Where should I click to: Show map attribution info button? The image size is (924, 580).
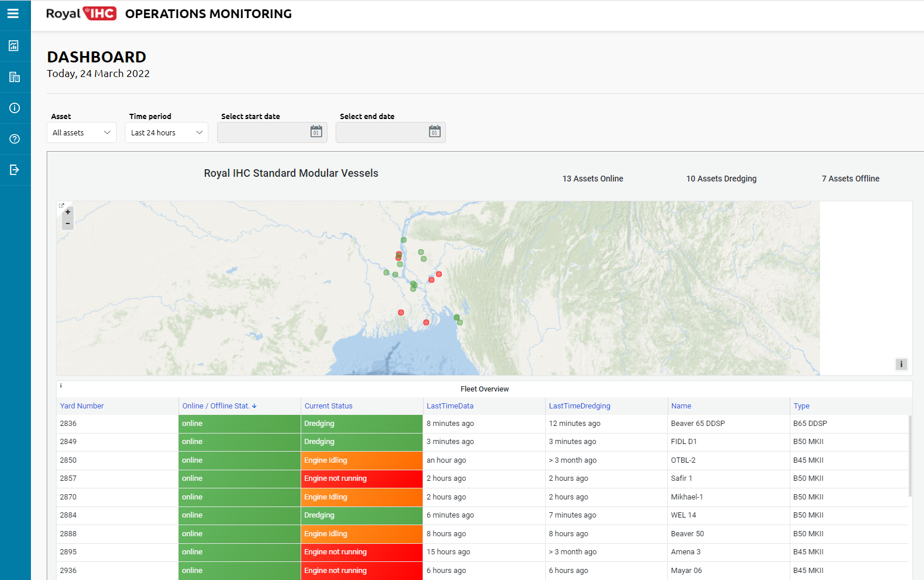901,364
